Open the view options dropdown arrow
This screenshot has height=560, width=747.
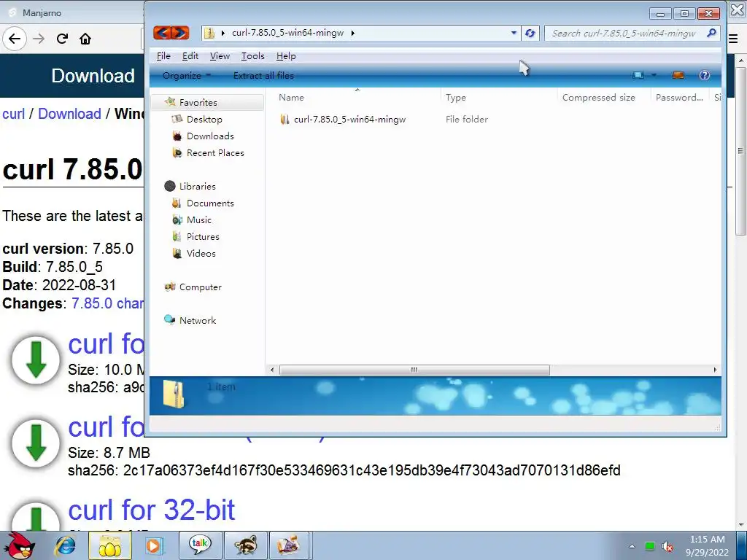pyautogui.click(x=654, y=75)
